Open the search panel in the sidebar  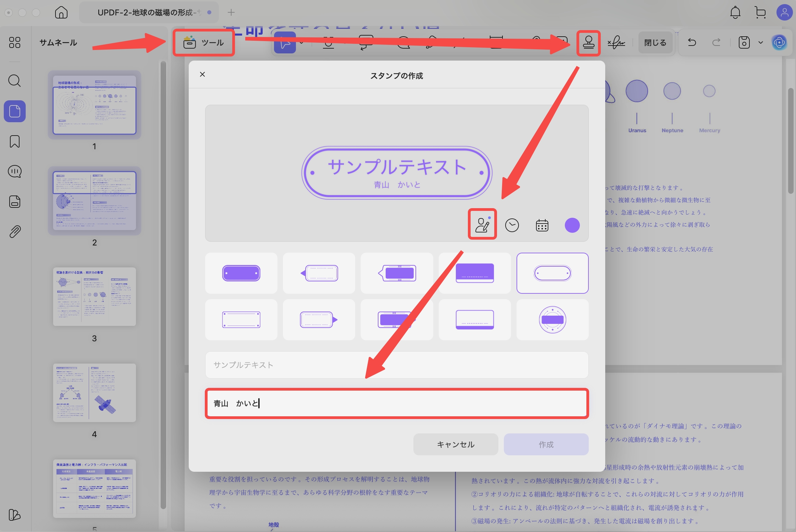pyautogui.click(x=14, y=81)
